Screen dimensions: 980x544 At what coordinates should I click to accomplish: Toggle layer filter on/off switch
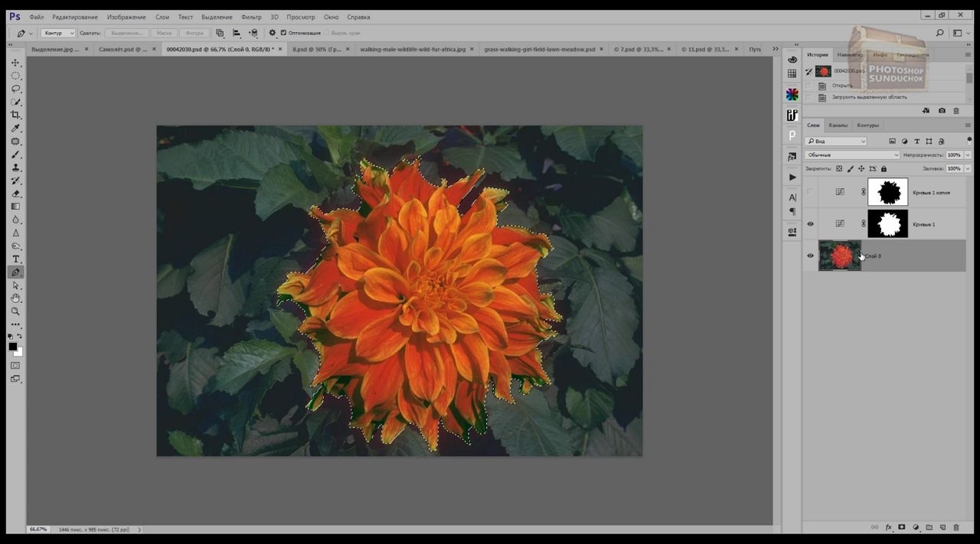pos(969,141)
